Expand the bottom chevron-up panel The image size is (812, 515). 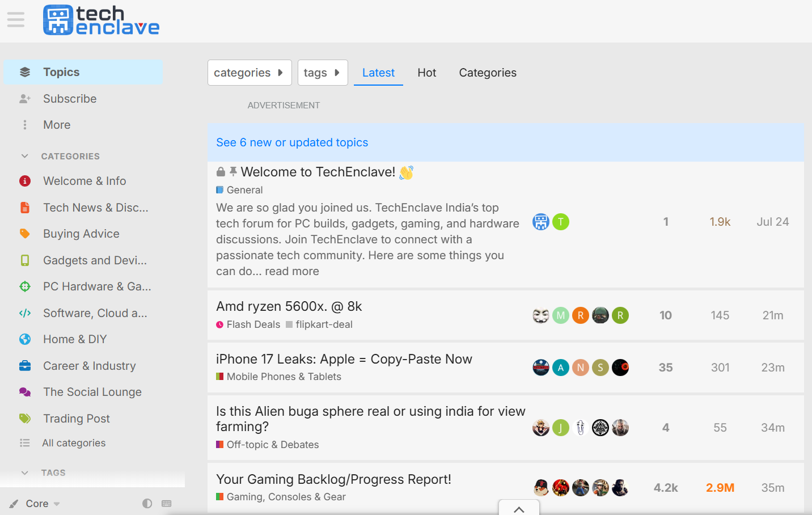pyautogui.click(x=519, y=508)
